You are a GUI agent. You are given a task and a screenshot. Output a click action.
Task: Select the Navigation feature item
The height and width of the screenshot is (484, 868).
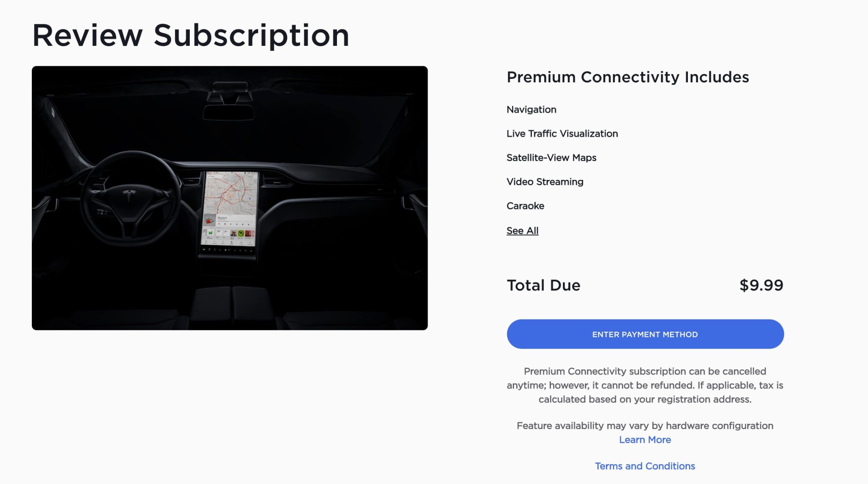click(x=531, y=109)
